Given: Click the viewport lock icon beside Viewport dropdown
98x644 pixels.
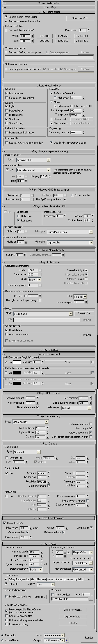Looking at the screenshot, I should (x=67, y=640).
